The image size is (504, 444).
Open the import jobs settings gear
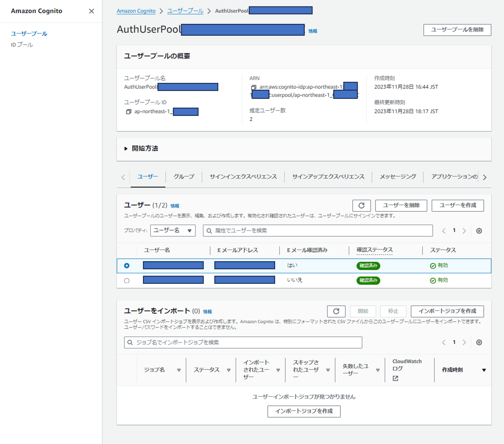point(479,342)
